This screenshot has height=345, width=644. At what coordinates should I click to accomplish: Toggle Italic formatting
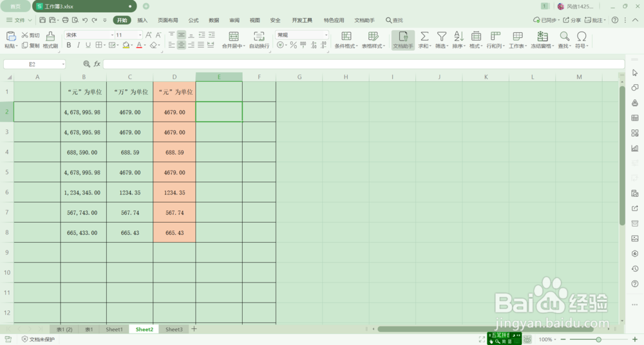tap(78, 45)
